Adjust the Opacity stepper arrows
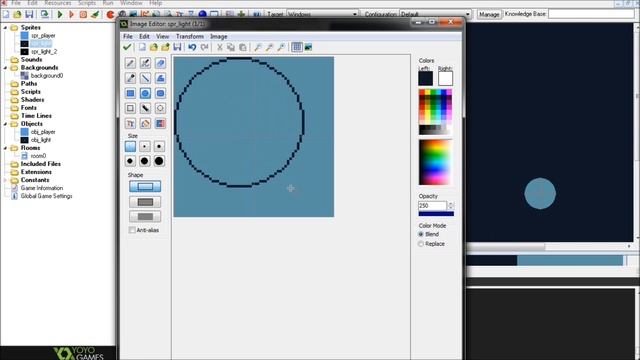640x360 pixels. (451, 206)
